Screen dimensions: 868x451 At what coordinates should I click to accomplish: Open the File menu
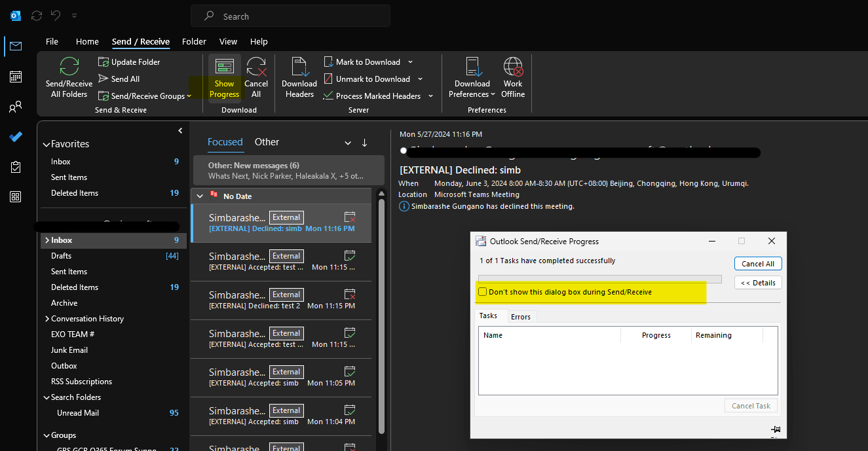(52, 41)
